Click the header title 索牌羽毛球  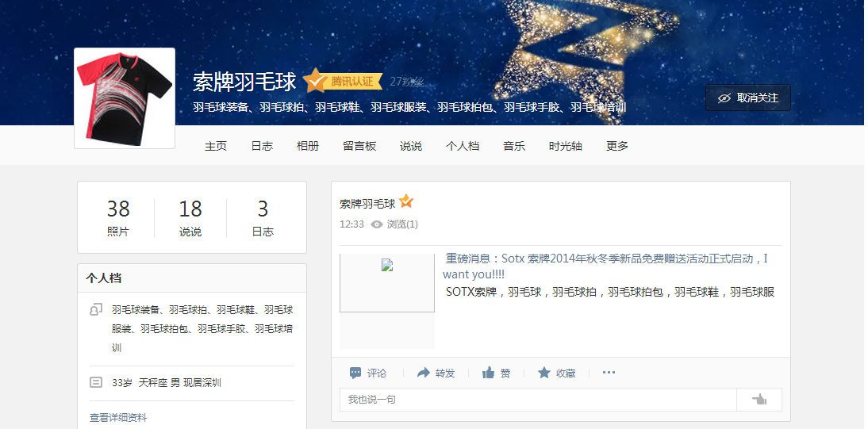244,82
